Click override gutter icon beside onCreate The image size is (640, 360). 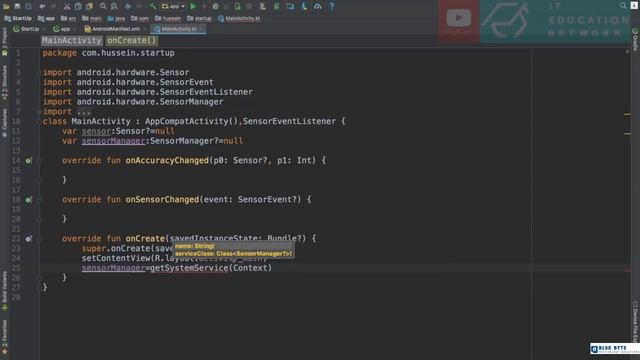click(x=28, y=239)
